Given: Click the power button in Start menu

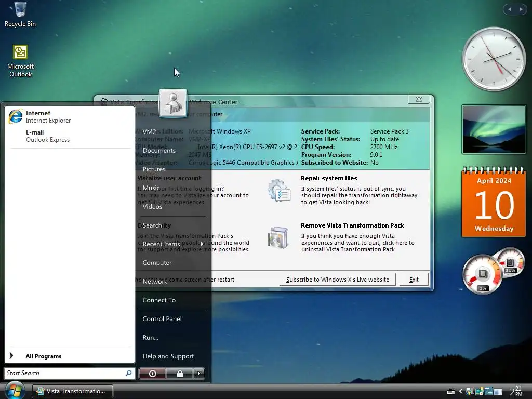Looking at the screenshot, I should tap(152, 374).
